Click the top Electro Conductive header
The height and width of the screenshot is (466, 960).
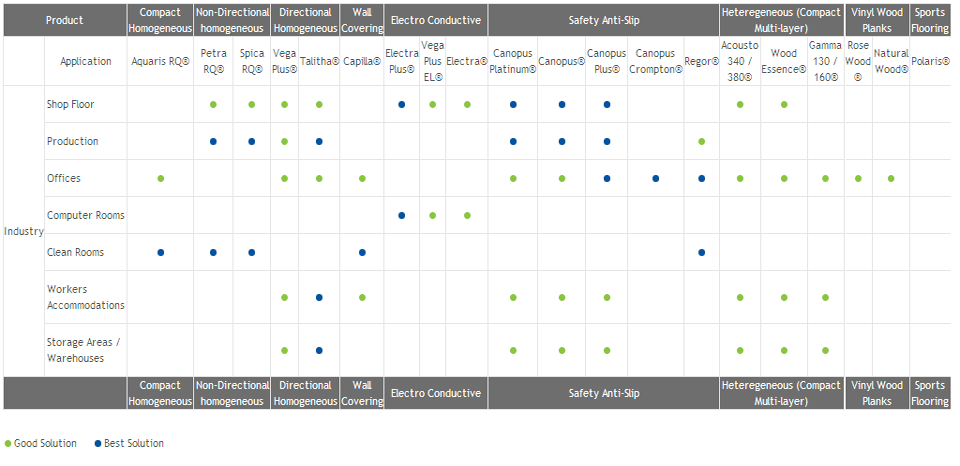pos(436,20)
